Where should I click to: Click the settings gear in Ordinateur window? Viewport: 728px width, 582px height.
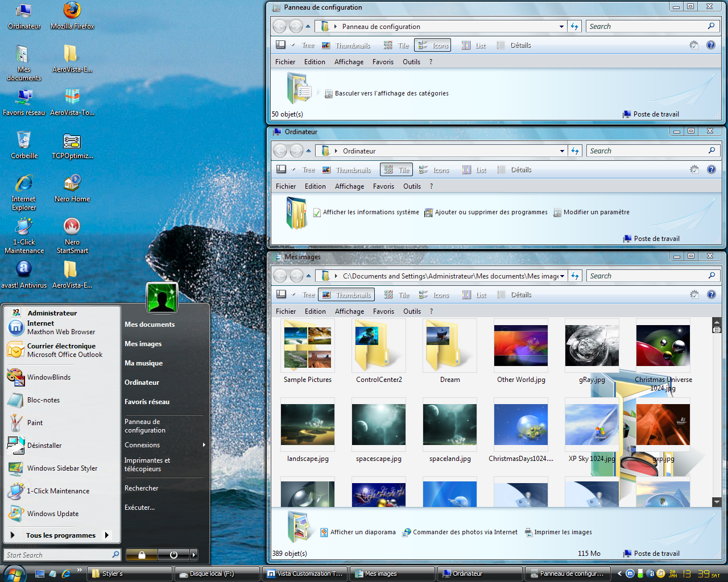coord(694,169)
